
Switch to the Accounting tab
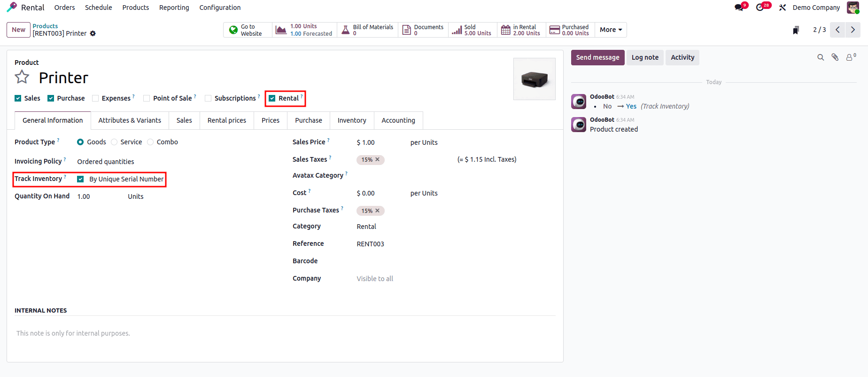(x=398, y=120)
